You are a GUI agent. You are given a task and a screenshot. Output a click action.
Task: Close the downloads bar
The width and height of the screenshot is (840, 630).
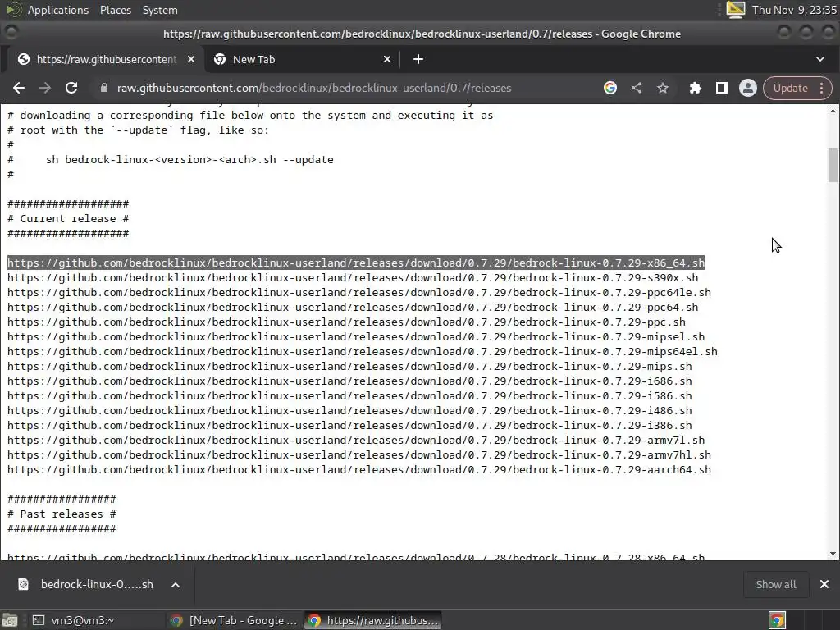824,584
